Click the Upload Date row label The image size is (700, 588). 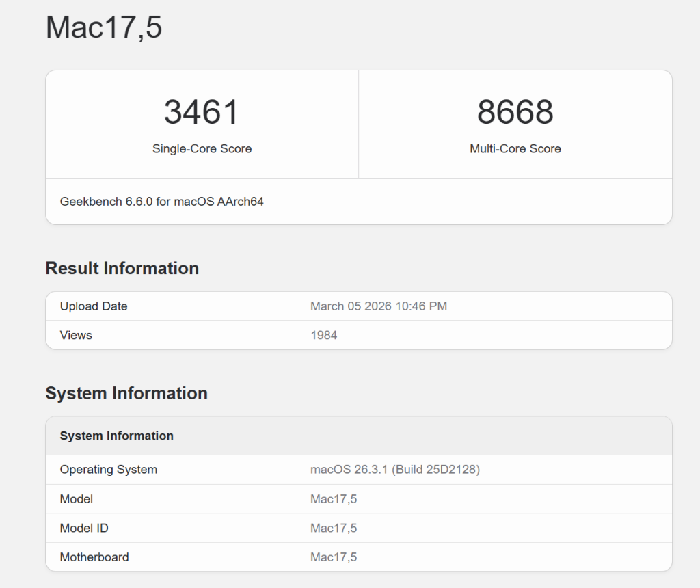(x=94, y=306)
